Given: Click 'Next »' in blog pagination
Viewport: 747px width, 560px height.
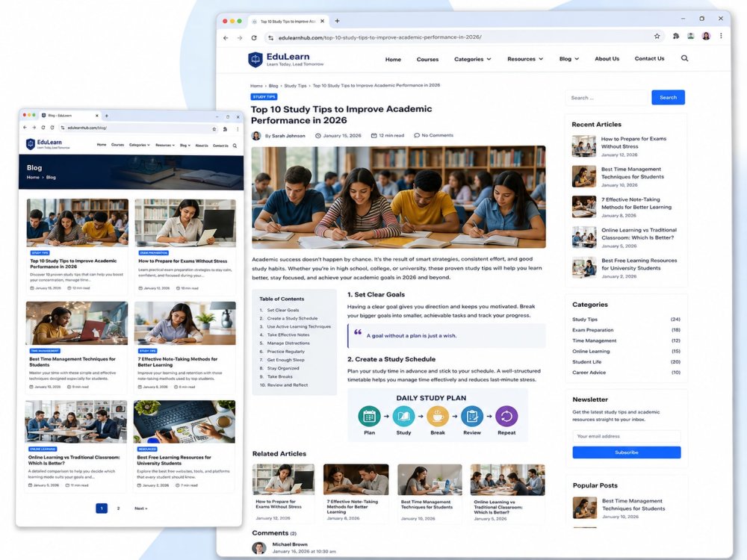Looking at the screenshot, I should (140, 508).
